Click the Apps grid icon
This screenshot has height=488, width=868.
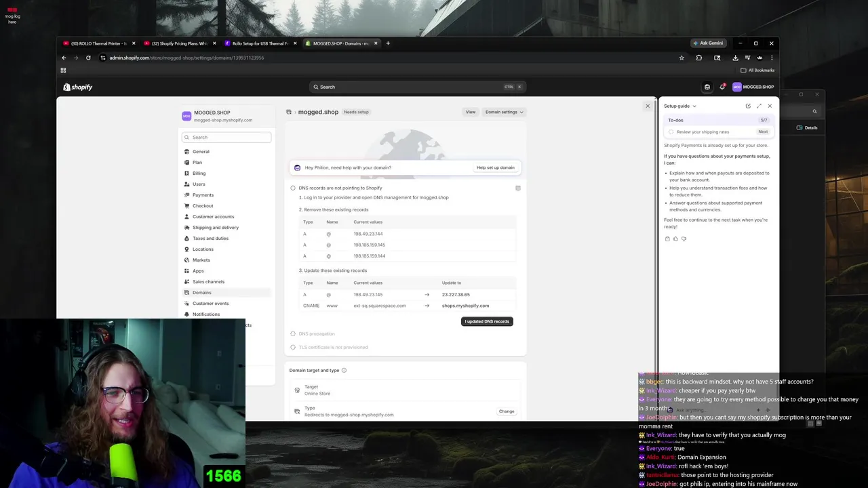pyautogui.click(x=186, y=271)
